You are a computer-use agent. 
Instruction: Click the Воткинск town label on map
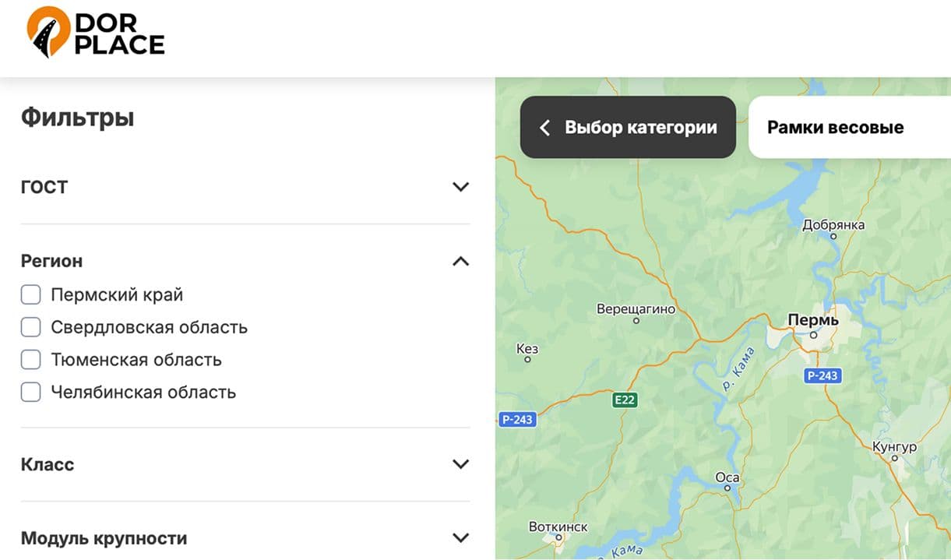point(558,527)
